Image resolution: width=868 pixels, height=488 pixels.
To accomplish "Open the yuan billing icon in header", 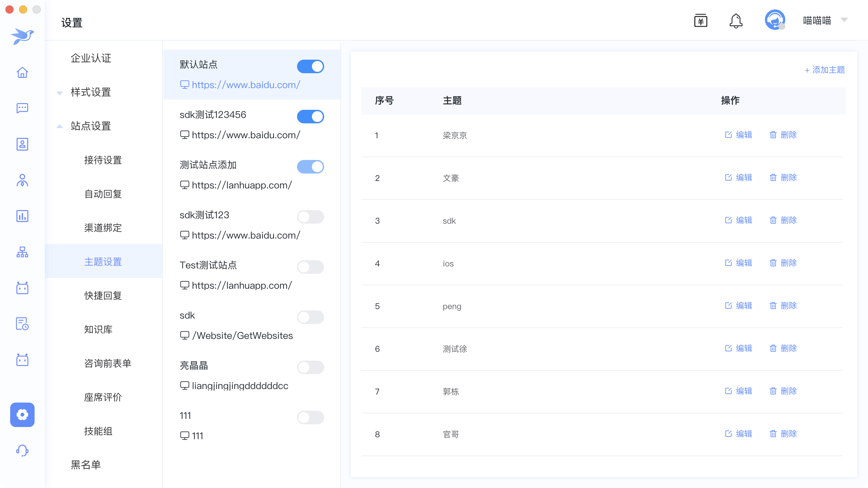I will [x=701, y=21].
